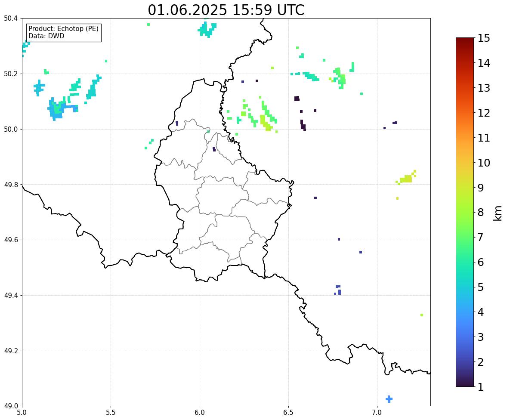Click the lone green pixel near 49.3 east

[x=422, y=315]
